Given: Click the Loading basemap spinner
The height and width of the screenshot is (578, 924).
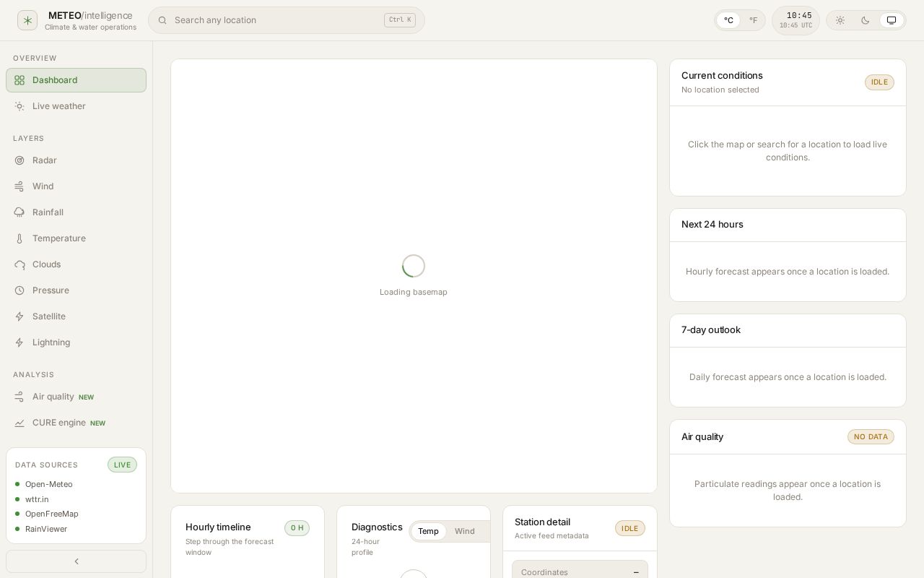Looking at the screenshot, I should (x=414, y=266).
